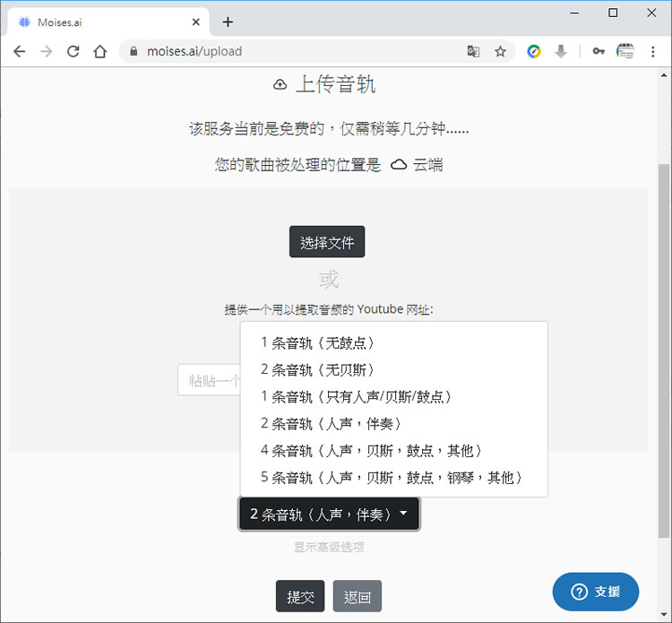Click the scrollbar up arrow

tap(664, 75)
